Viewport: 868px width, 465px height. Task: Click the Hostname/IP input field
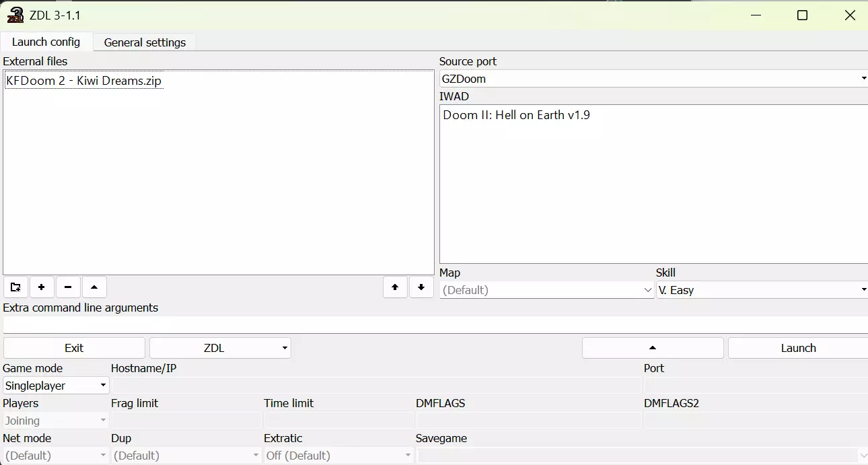click(376, 386)
